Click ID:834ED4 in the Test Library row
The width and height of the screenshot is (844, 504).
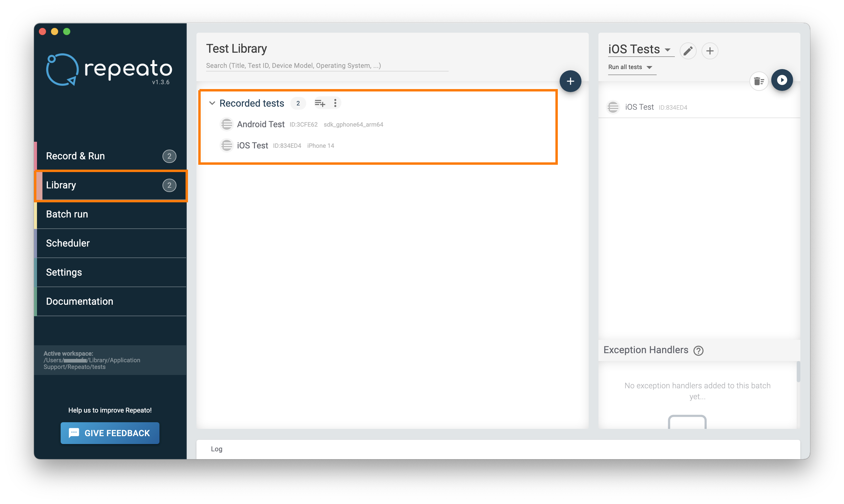point(287,146)
